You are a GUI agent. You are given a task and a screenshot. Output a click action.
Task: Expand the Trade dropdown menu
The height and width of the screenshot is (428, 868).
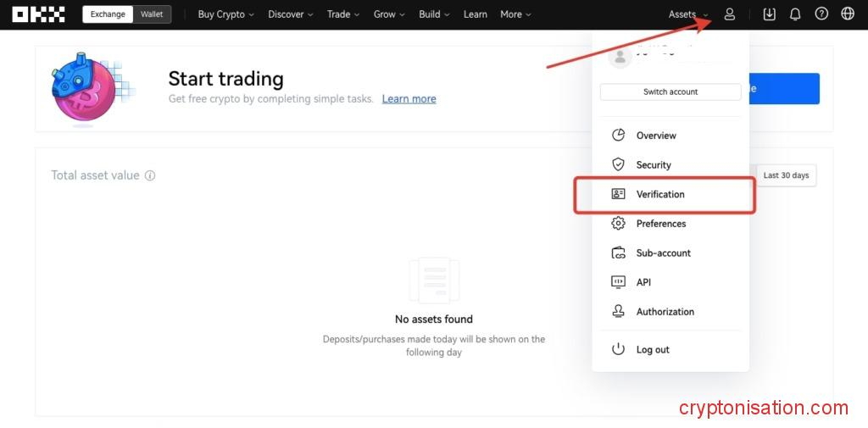click(x=342, y=14)
